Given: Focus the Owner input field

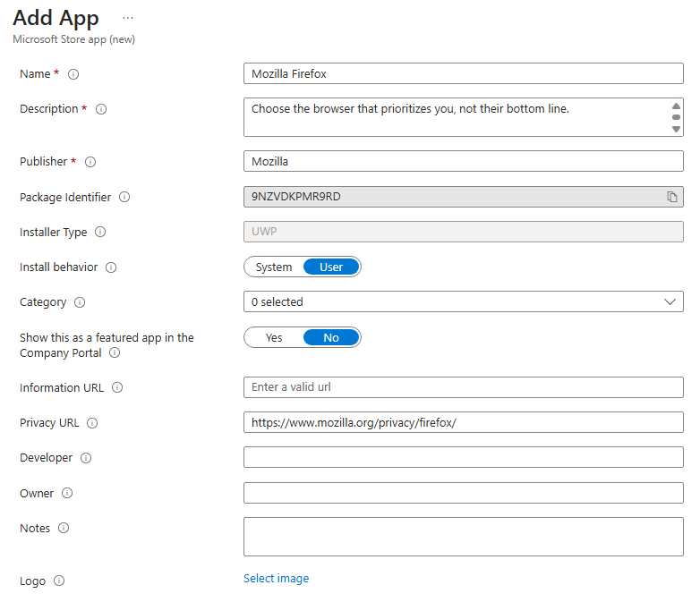Looking at the screenshot, I should (x=464, y=493).
